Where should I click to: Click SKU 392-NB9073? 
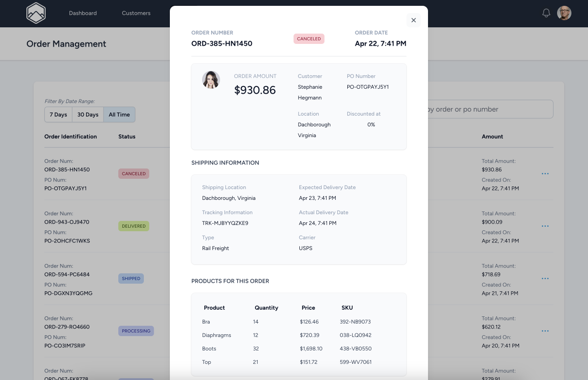[x=355, y=322]
